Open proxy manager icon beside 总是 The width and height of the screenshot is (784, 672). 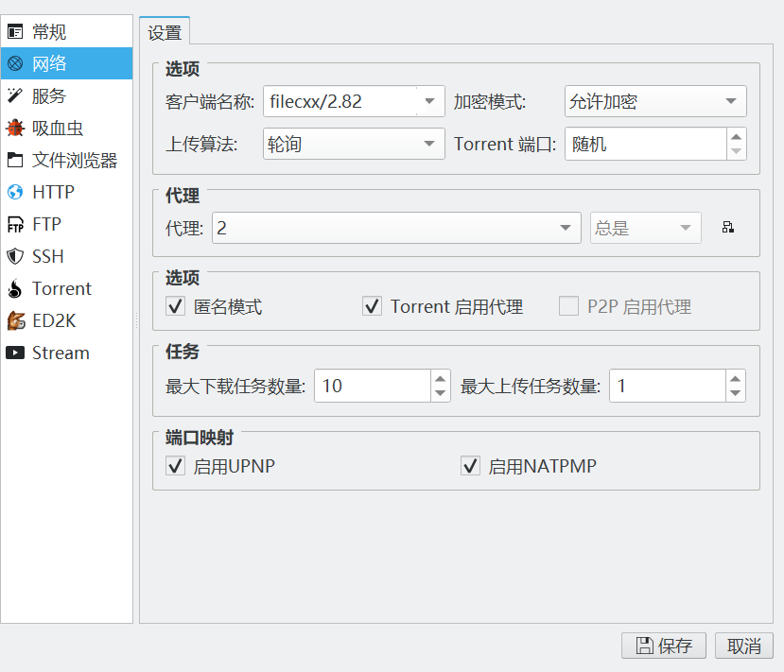(x=728, y=228)
